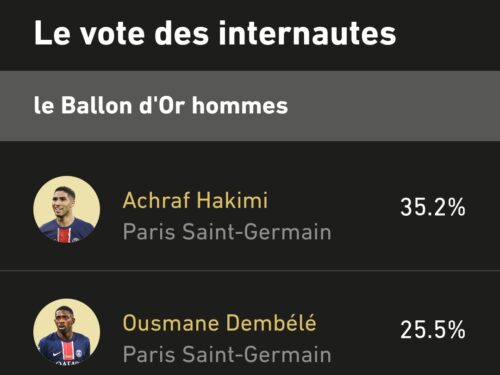Tap the 25.5% vote percentage

tap(433, 330)
